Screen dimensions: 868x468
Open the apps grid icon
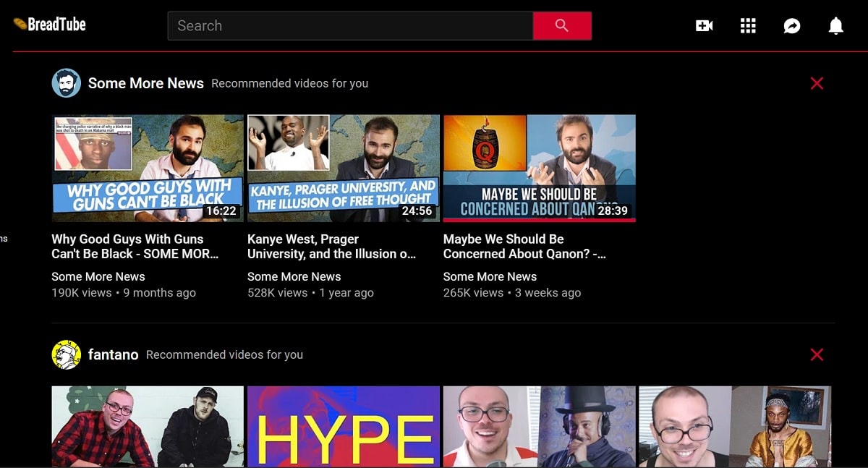748,26
